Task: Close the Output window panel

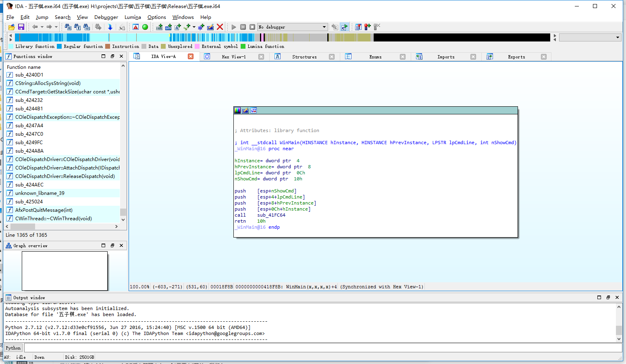Action: pyautogui.click(x=617, y=298)
